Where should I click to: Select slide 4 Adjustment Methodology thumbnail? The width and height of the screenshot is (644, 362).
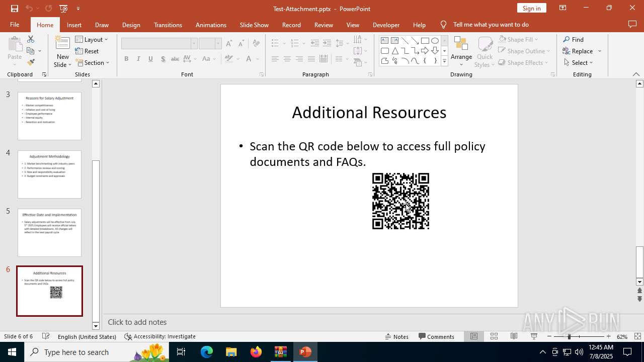tap(49, 174)
